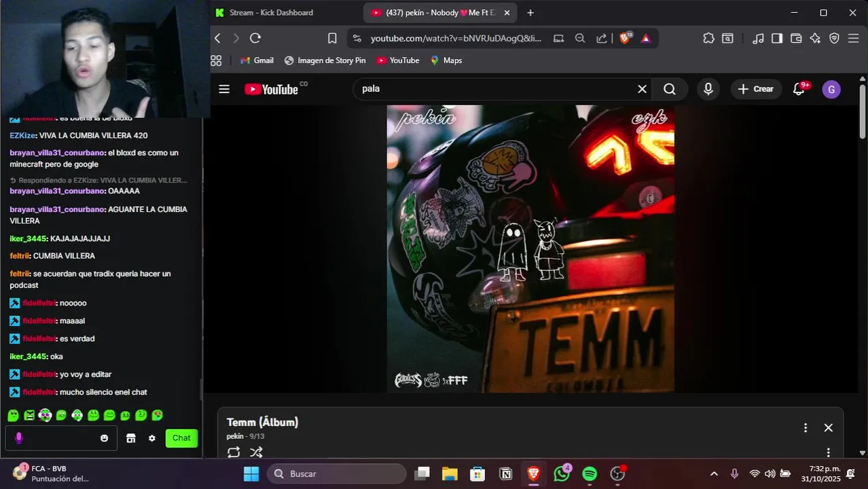Open the zoom control in address bar
Viewport: 868px width, 489px height.
pyautogui.click(x=580, y=38)
